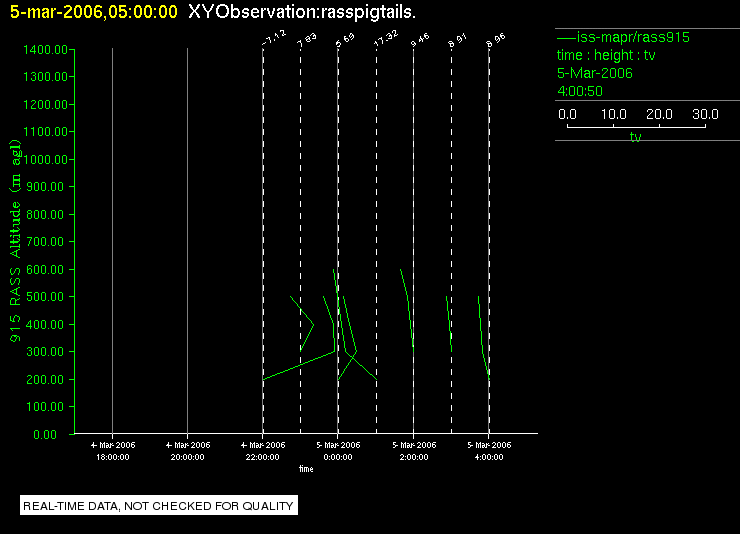This screenshot has width=740, height=534.
Task: Click the 'XYObservation:rasspigtails.' plot title
Action: [x=302, y=12]
